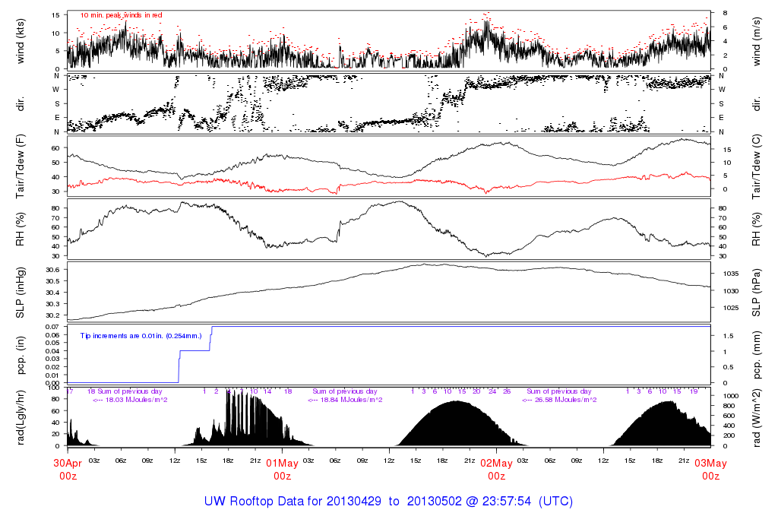Click the left 'wind (kts)' axis label

click(21, 41)
